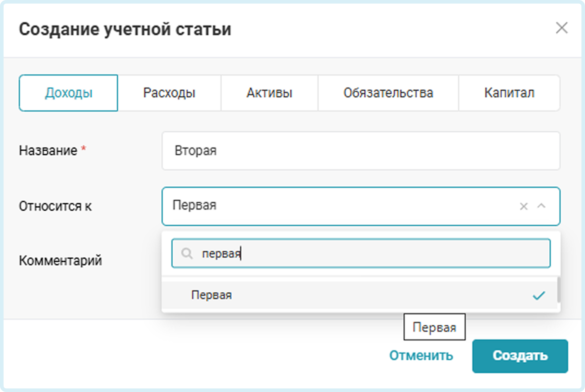Collapse the dropdown with the chevron arrow
Screen dimensions: 585x392
click(541, 206)
